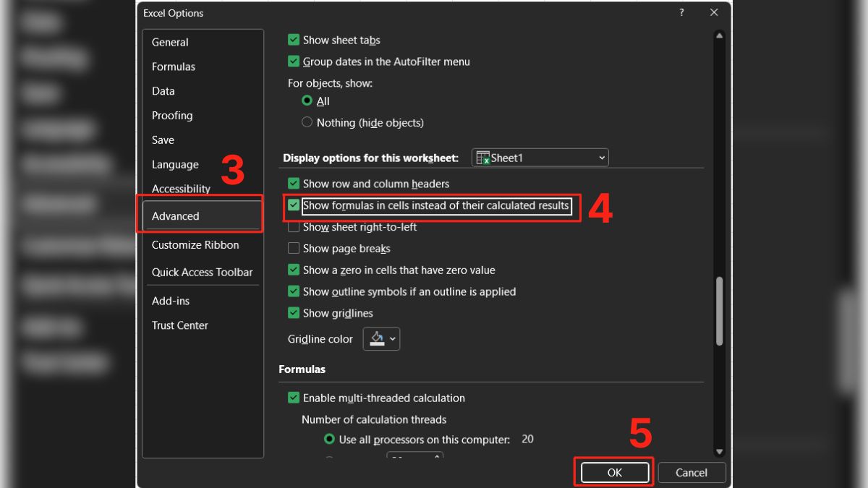Toggle "Show outline symbols if an outline is applied"
This screenshot has height=488, width=868.
(294, 291)
